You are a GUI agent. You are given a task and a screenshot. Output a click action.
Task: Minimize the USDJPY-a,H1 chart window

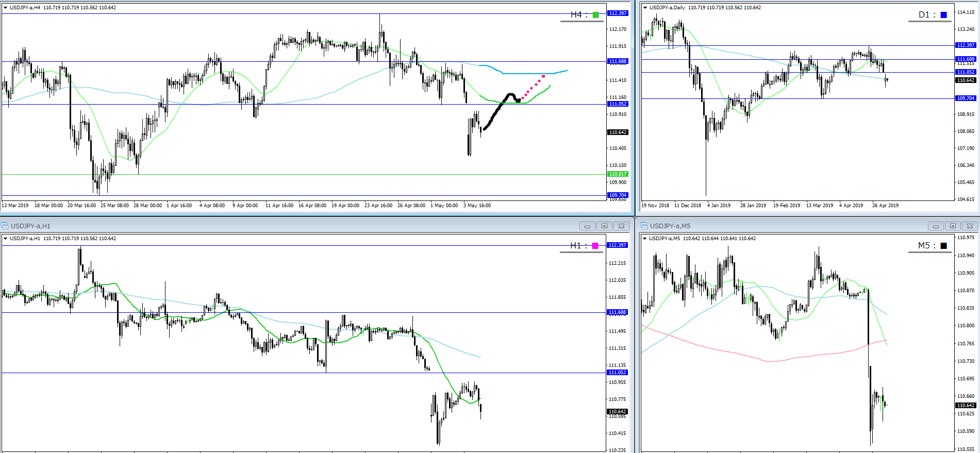click(587, 226)
